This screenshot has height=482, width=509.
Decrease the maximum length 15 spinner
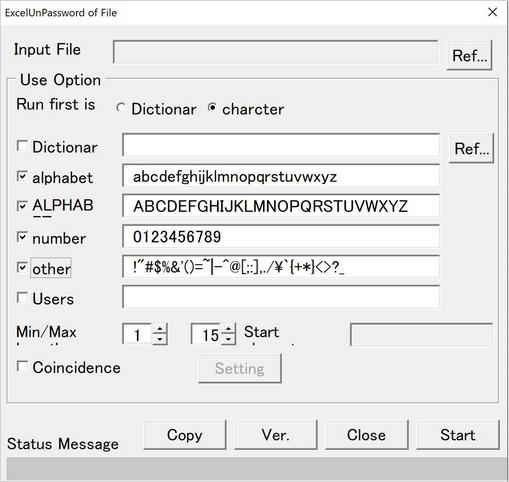(228, 339)
